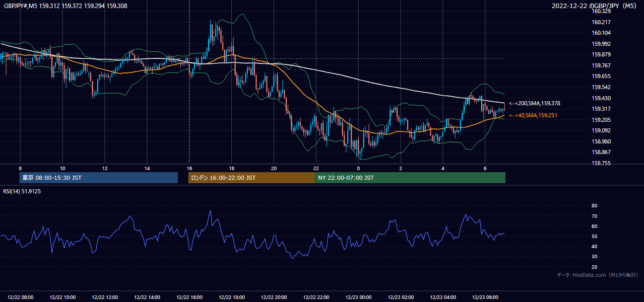Click hour tick 2 under price chart
Screen dimensions: 644x302
[401, 168]
